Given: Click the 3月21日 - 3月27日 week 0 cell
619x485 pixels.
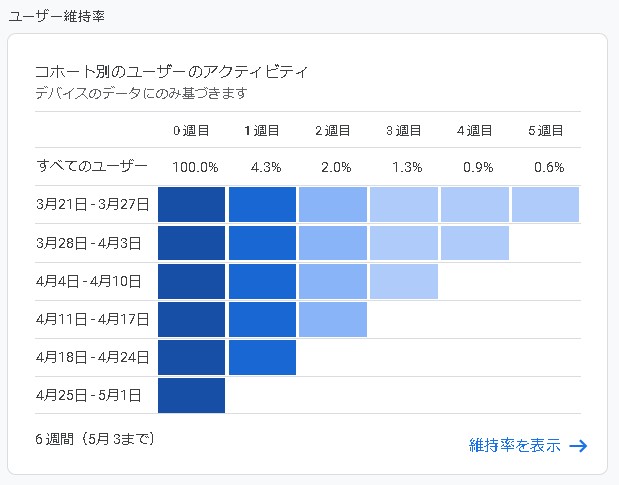Looking at the screenshot, I should click(191, 204).
